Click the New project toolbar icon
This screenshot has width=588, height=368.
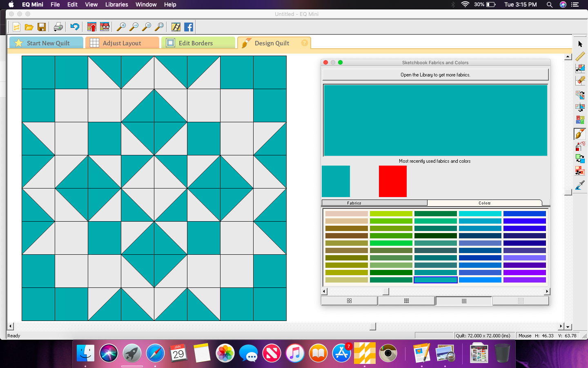[x=16, y=27]
